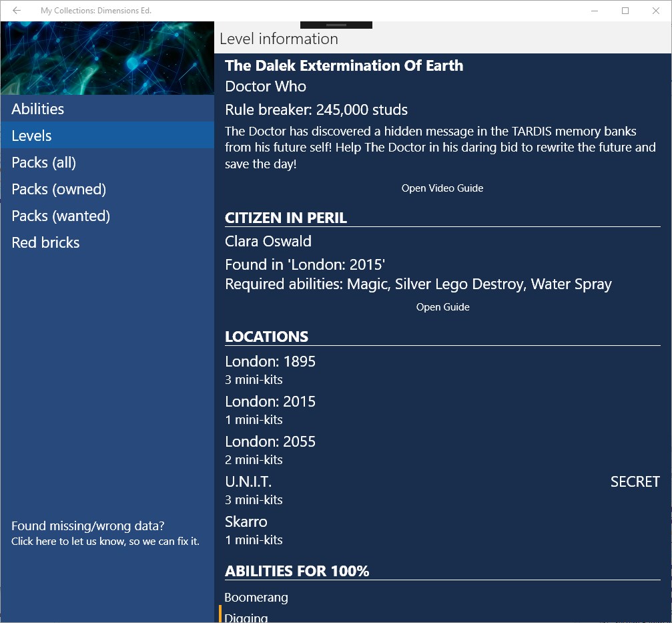The height and width of the screenshot is (623, 672).
Task: Select Boomerang ability
Action: point(256,597)
